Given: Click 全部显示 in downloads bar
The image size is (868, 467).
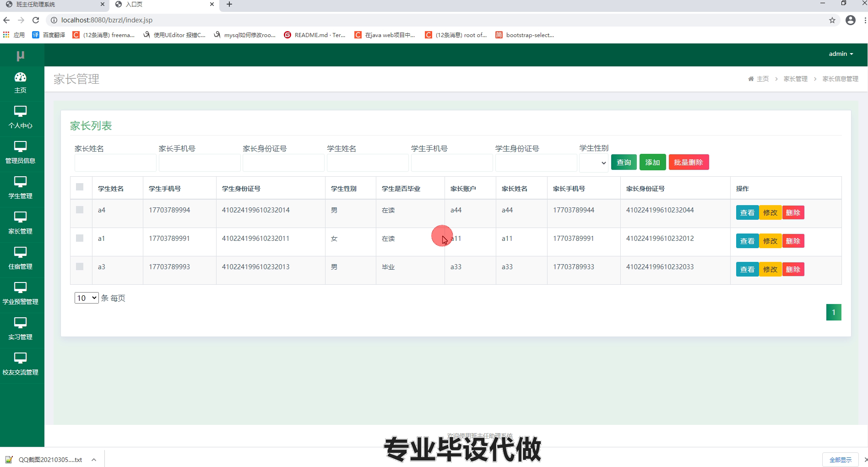Looking at the screenshot, I should [841, 460].
